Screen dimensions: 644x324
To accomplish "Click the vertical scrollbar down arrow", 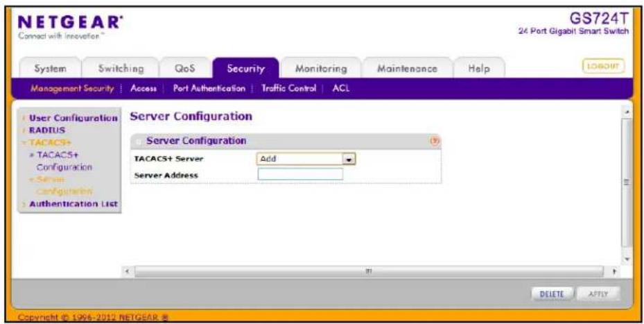I will pyautogui.click(x=627, y=259).
